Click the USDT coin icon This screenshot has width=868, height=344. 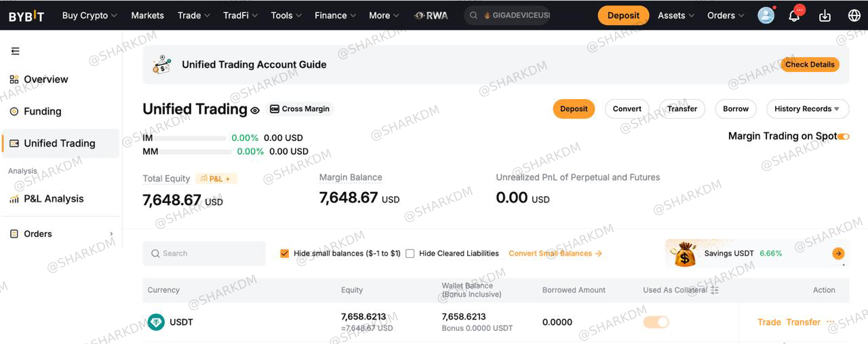click(156, 322)
